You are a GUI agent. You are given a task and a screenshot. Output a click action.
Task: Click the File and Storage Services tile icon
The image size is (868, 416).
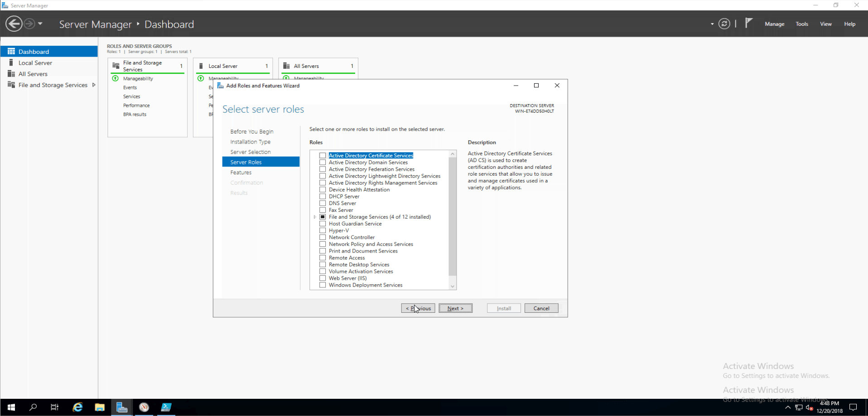[116, 66]
